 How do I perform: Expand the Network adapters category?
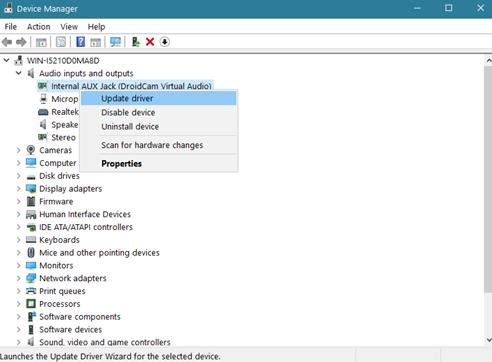19,278
